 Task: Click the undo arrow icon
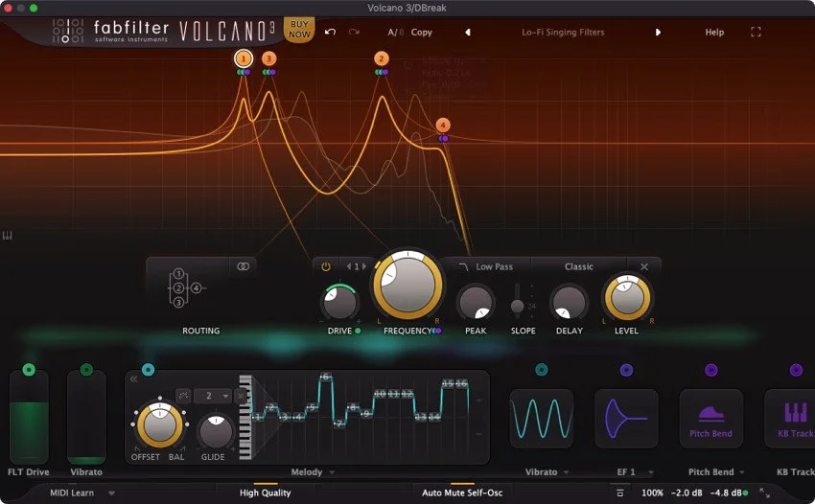point(330,32)
